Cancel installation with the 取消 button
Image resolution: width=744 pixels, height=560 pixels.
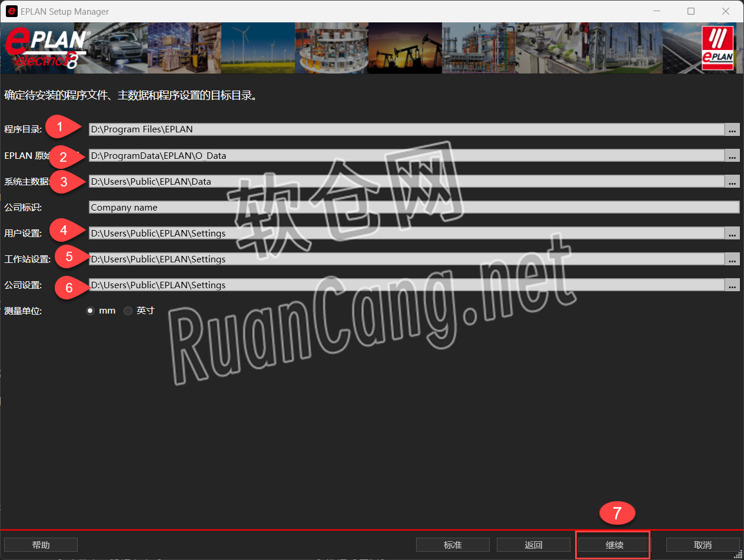[703, 545]
